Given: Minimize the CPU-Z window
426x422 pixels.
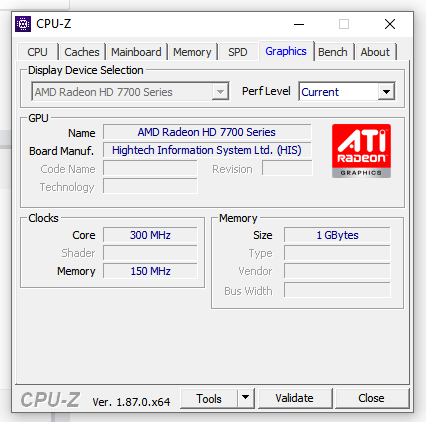Looking at the screenshot, I should [299, 24].
